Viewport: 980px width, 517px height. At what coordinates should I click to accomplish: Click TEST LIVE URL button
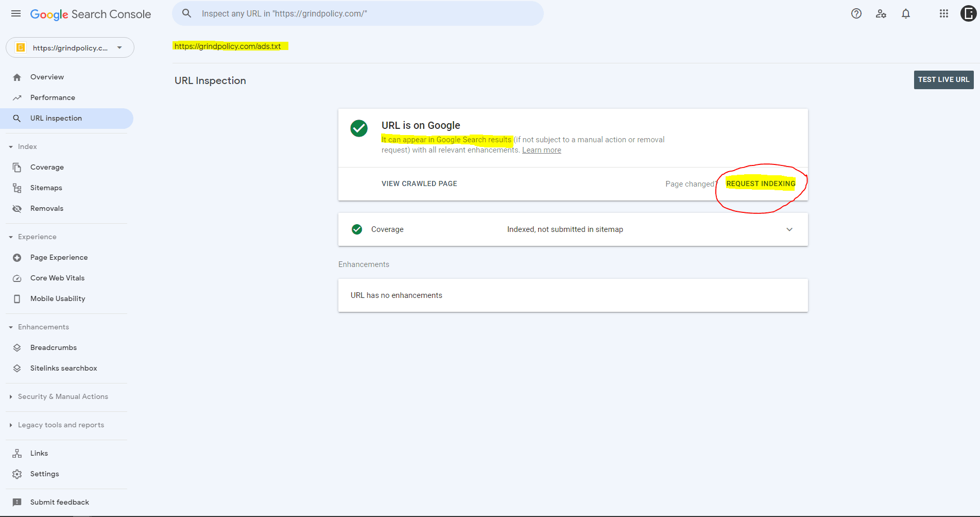click(x=943, y=80)
